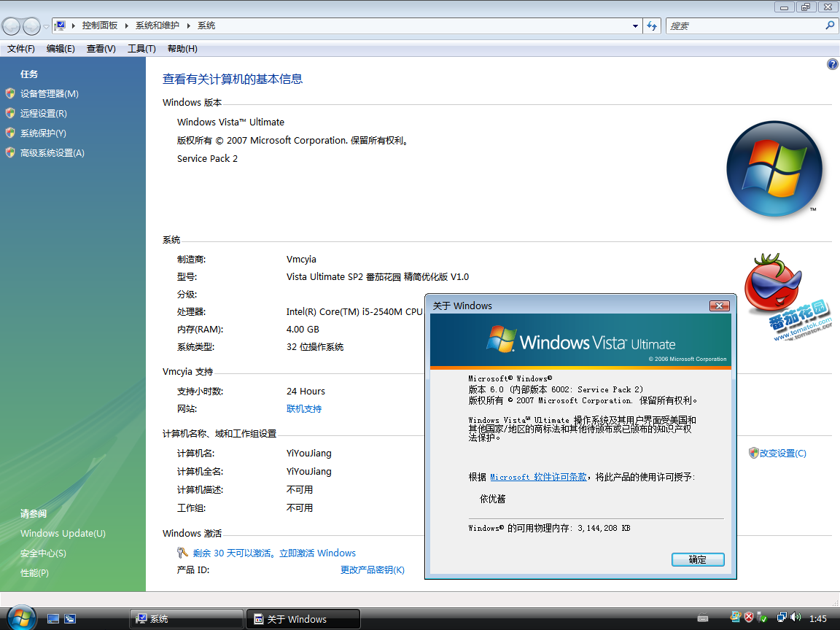840x630 pixels.
Task: Open 安全中心(S) link
Action: coord(43,553)
